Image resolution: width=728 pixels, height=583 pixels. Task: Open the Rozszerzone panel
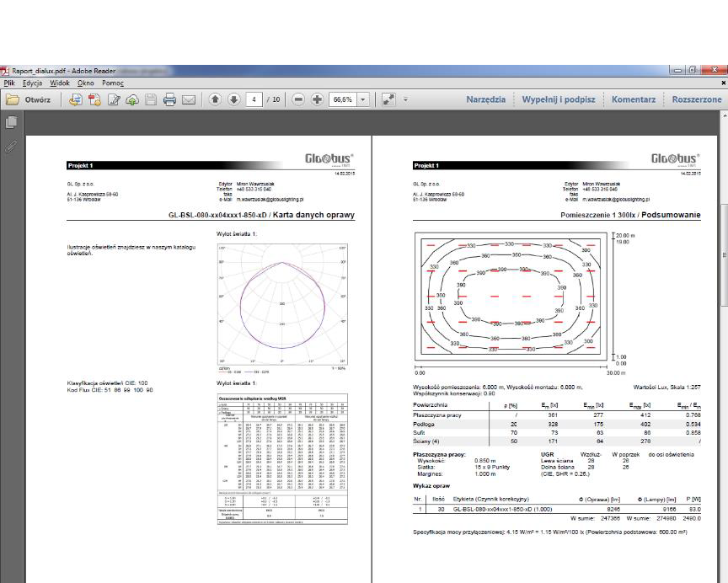click(x=697, y=99)
